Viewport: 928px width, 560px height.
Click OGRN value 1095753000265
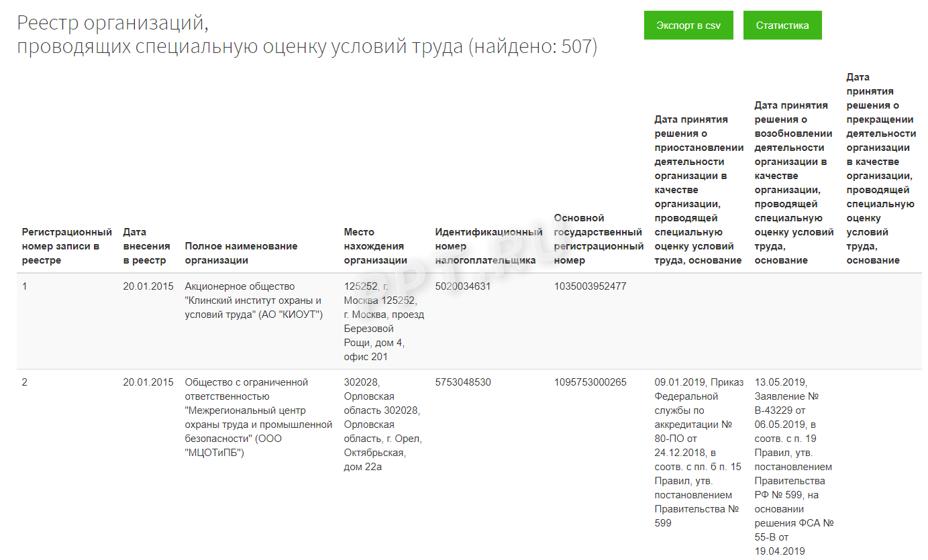point(590,382)
